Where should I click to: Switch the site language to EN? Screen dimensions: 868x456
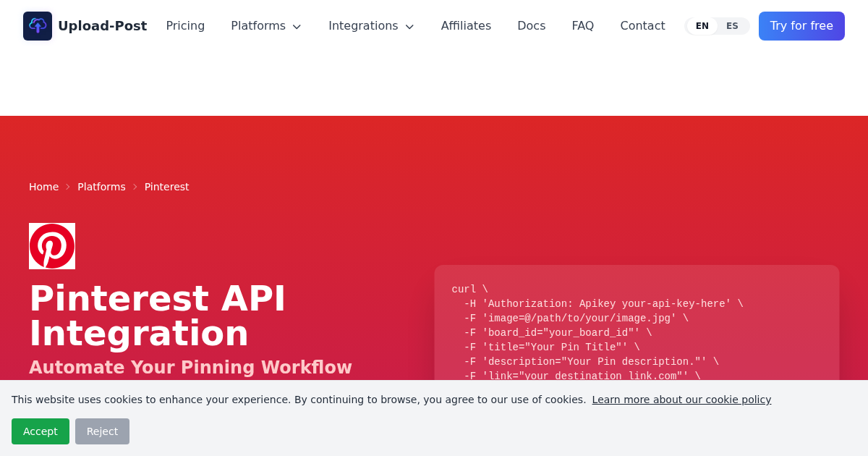click(x=702, y=25)
